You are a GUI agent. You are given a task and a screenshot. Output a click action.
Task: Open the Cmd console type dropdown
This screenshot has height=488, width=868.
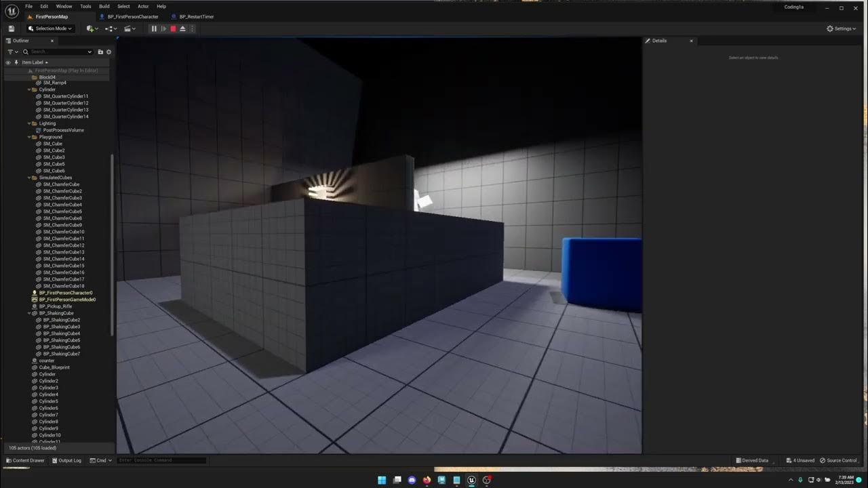click(x=100, y=460)
